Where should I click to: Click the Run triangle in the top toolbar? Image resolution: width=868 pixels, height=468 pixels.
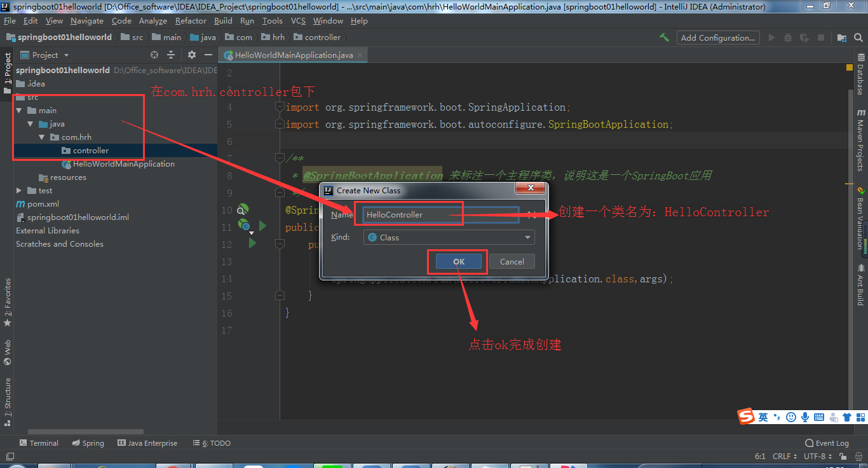click(772, 38)
